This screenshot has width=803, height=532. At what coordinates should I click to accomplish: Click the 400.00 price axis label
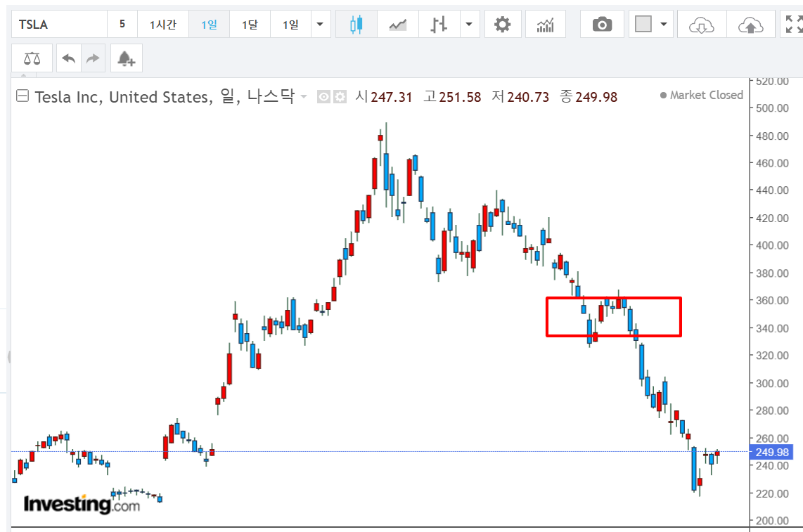(772, 245)
